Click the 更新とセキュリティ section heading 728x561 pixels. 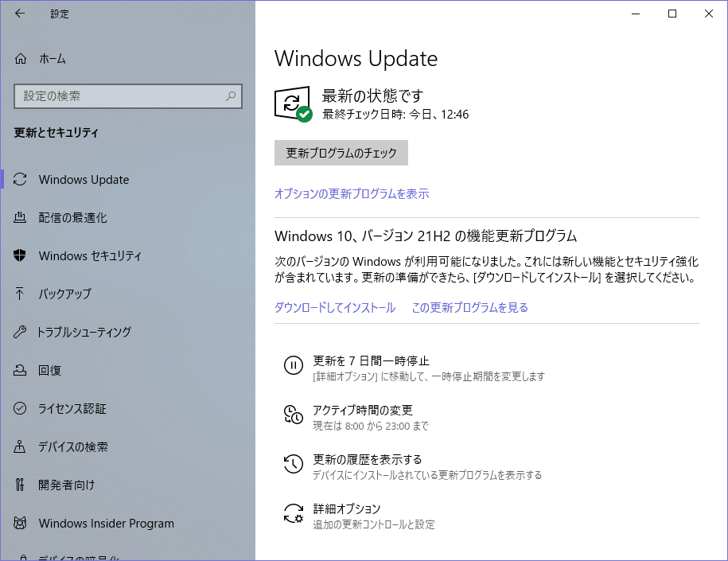pos(56,133)
